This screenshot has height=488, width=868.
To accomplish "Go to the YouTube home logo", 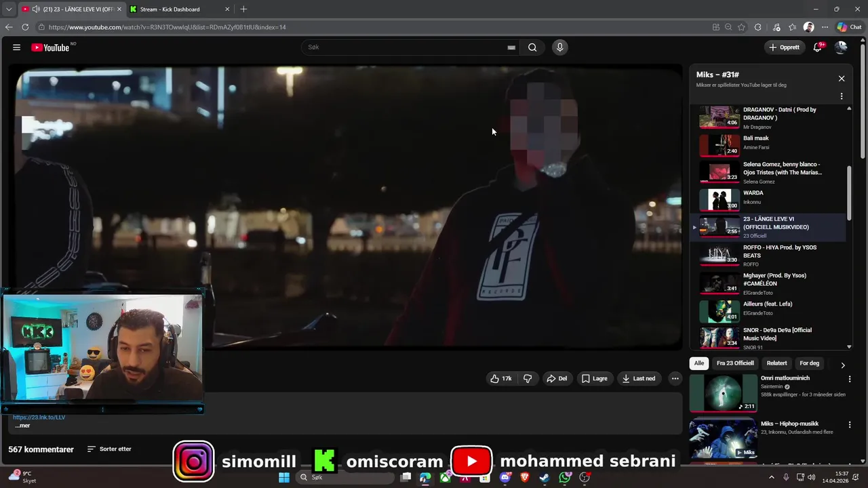I will click(x=51, y=47).
